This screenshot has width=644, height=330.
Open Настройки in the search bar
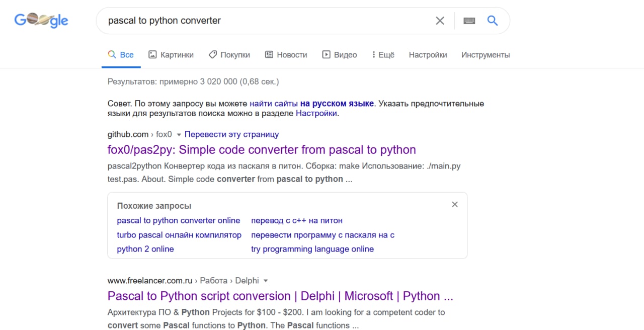tap(428, 55)
